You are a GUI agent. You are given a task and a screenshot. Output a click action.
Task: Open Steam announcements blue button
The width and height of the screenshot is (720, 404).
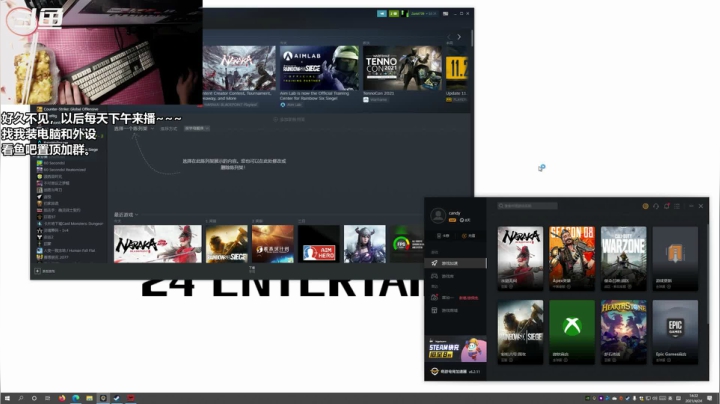[x=382, y=14]
